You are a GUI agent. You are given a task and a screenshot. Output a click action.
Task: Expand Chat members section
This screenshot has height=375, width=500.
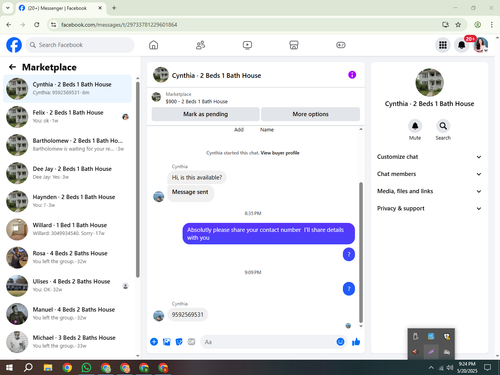point(429,174)
